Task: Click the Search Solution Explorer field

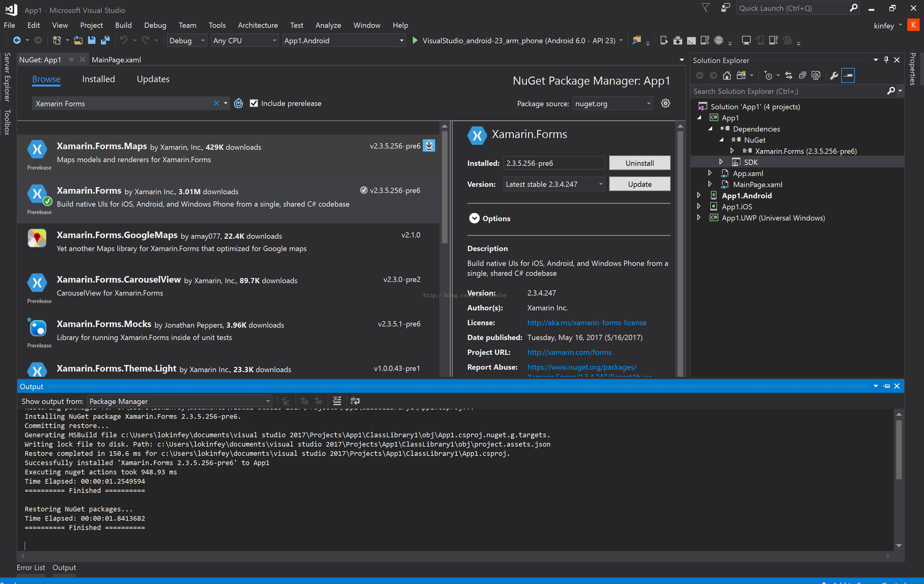Action: pyautogui.click(x=789, y=91)
